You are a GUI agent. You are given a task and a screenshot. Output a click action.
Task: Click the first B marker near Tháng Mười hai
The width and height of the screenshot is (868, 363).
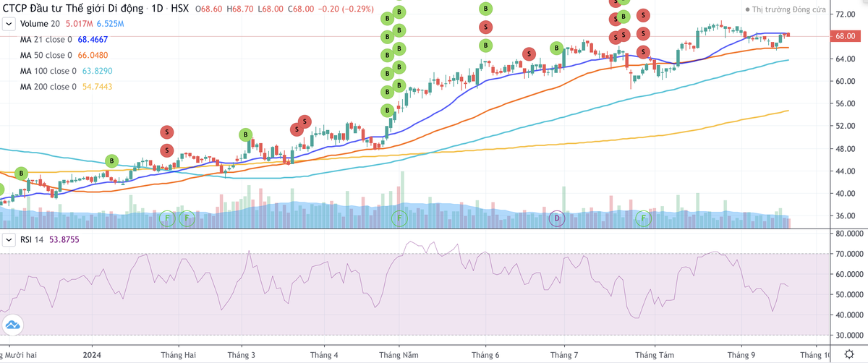(x=21, y=174)
